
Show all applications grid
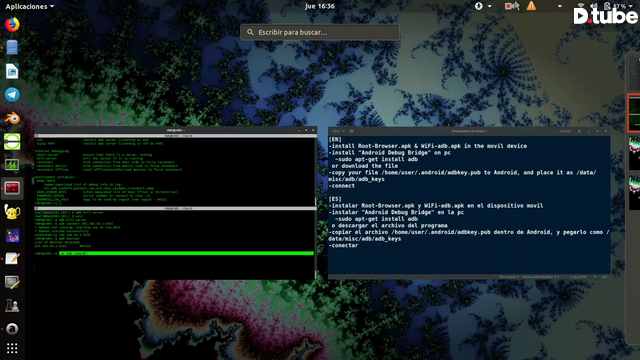pos(12,348)
